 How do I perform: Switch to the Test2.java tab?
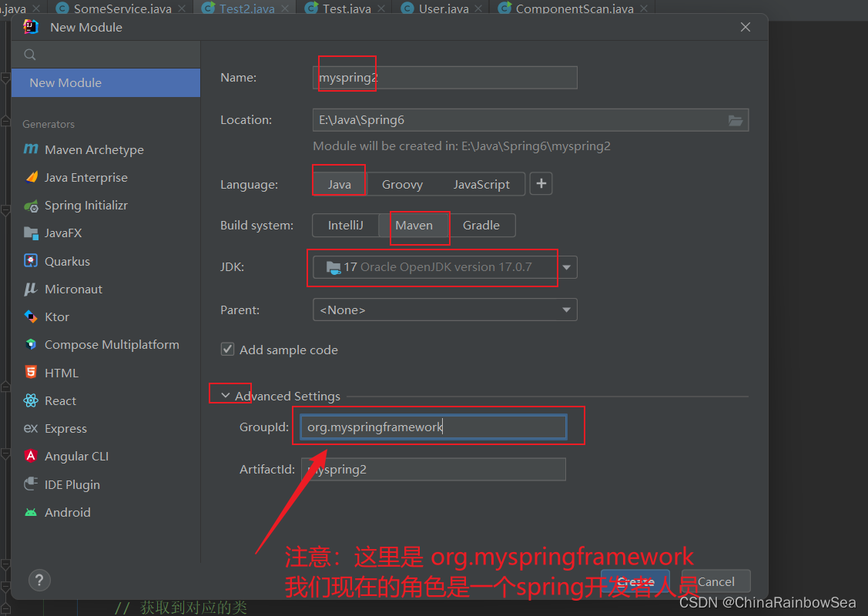[x=247, y=8]
